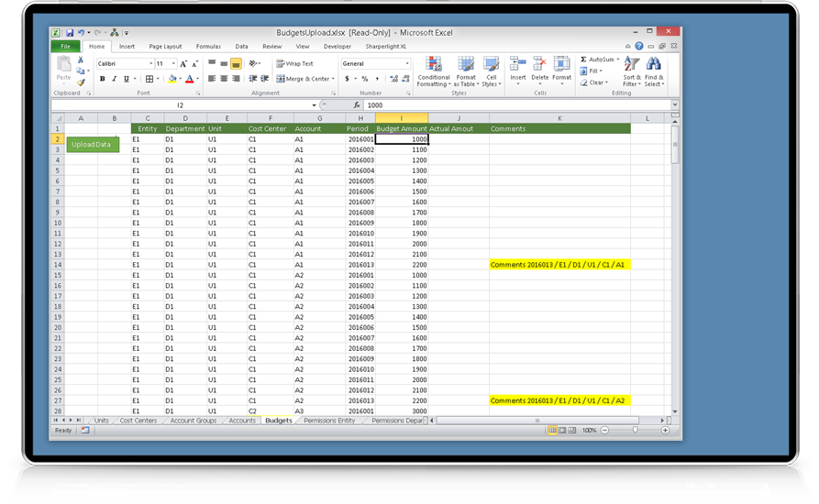Click font color red A swatch
The height and width of the screenshot is (504, 819).
point(190,79)
